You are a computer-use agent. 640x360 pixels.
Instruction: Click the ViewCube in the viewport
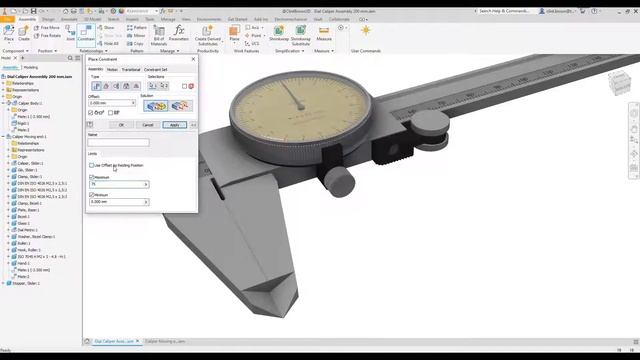(x=620, y=83)
